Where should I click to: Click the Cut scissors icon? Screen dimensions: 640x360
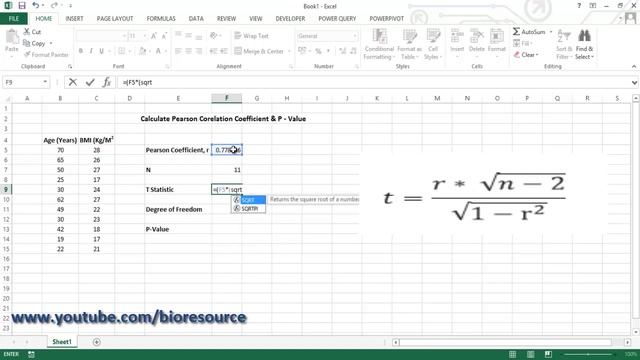tap(27, 31)
